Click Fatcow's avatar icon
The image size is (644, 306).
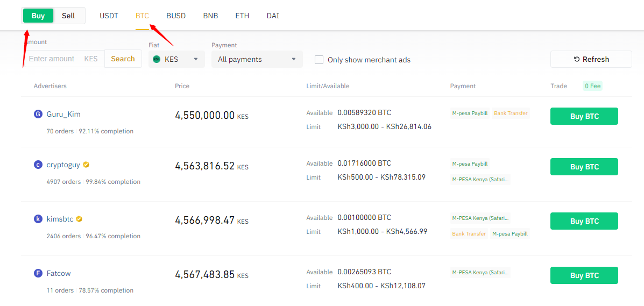pos(38,273)
